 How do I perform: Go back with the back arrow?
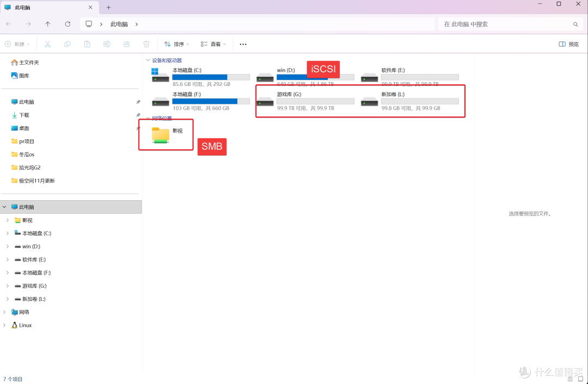point(9,24)
